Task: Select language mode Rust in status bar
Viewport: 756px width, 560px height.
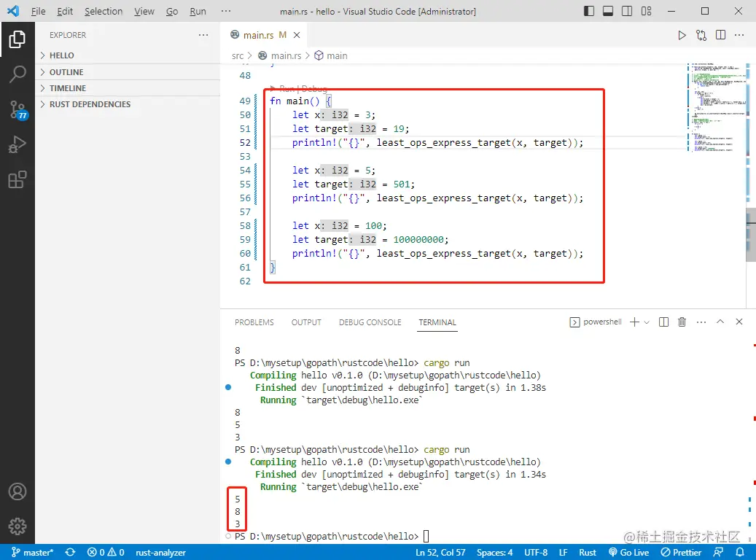Action: point(588,552)
